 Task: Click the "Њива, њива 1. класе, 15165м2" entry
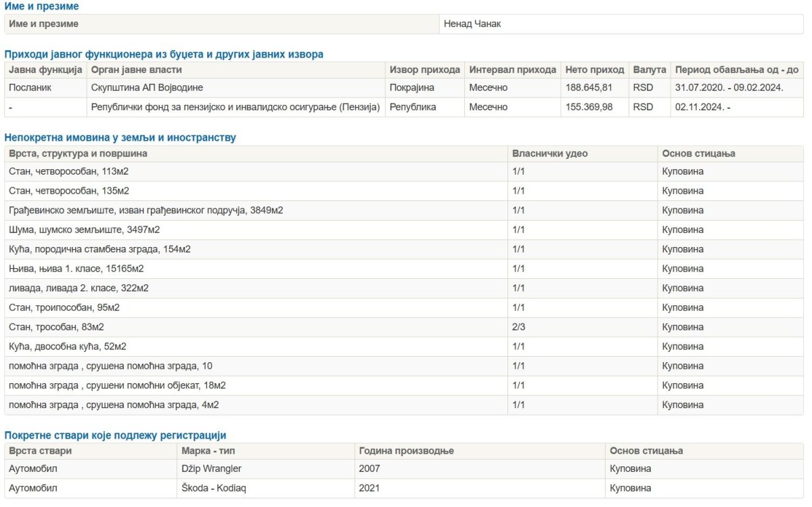coord(76,269)
